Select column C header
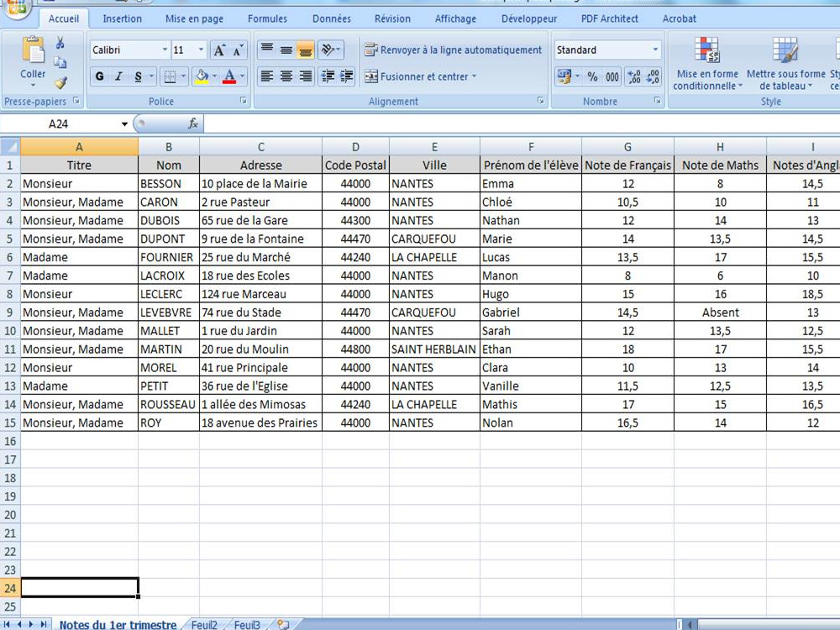The image size is (840, 630). [261, 147]
